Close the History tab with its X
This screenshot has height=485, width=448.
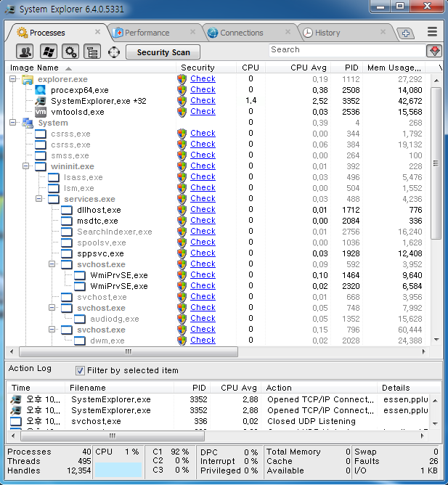[383, 32]
